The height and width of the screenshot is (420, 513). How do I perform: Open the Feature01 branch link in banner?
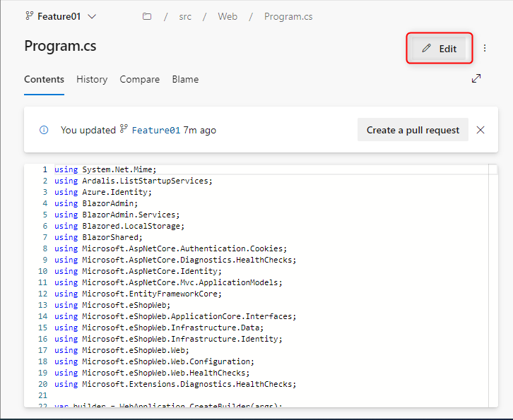tap(155, 130)
